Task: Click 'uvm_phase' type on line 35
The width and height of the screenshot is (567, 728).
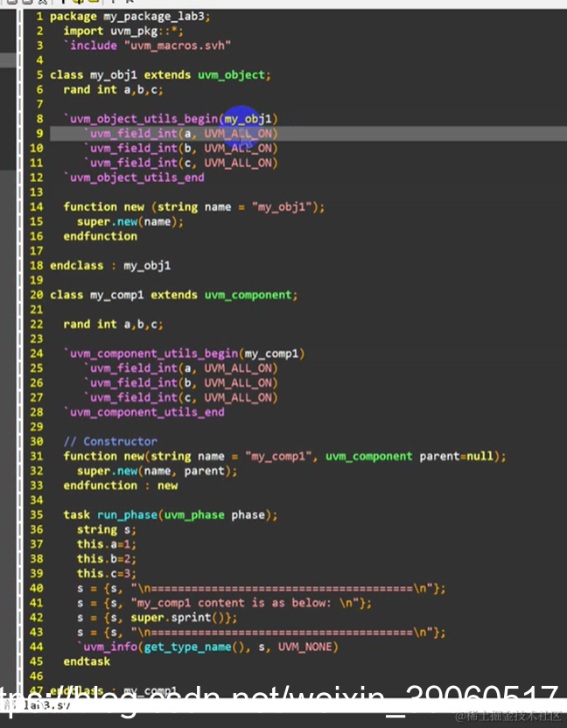Action: [194, 515]
